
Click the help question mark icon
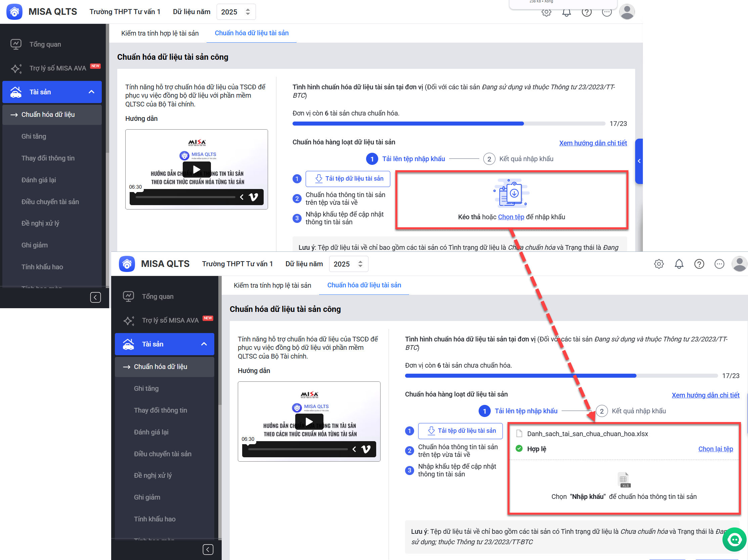(699, 264)
